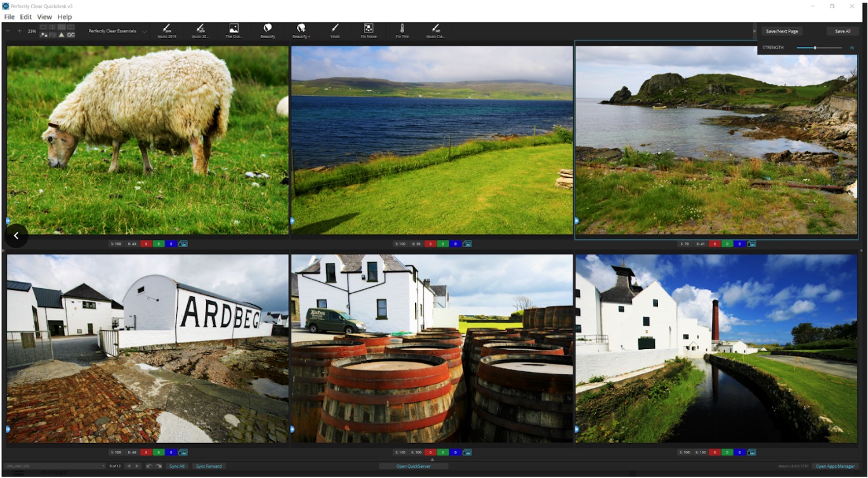This screenshot has width=868, height=478.
Task: Click the redo arrow icon
Action: pos(159,466)
